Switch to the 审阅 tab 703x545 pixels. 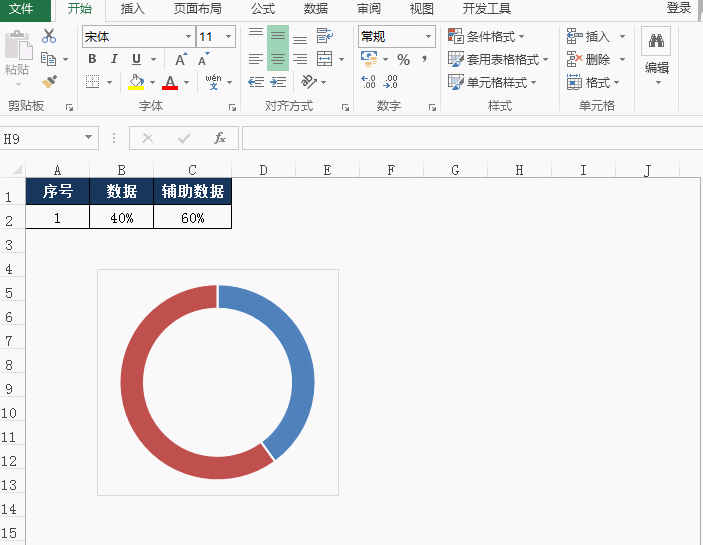[369, 9]
